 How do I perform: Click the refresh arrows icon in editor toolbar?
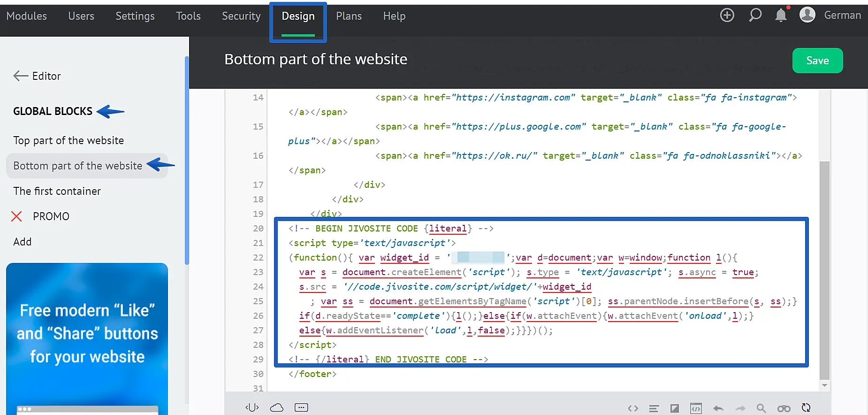tap(806, 408)
